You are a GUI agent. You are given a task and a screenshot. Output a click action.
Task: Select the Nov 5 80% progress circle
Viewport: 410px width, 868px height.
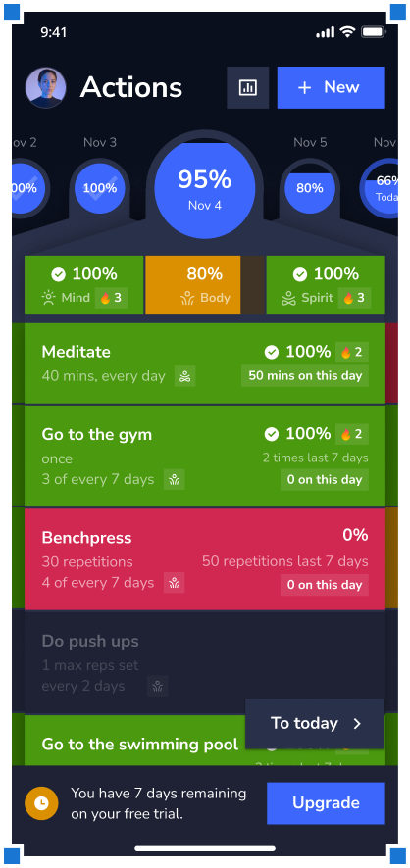point(310,188)
